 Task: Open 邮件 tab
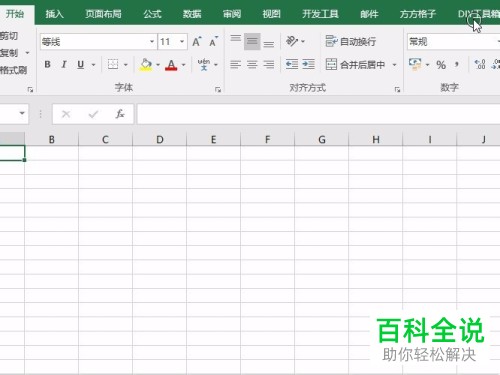pyautogui.click(x=369, y=14)
